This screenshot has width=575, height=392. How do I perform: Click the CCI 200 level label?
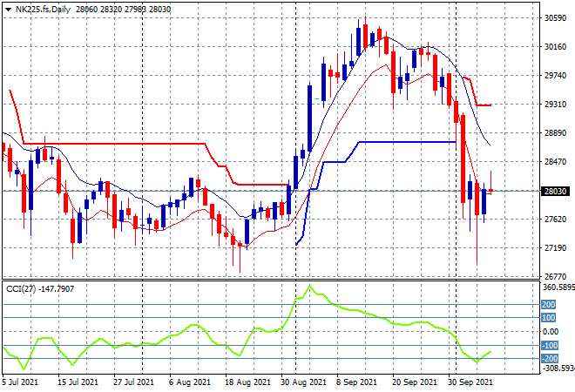(549, 304)
